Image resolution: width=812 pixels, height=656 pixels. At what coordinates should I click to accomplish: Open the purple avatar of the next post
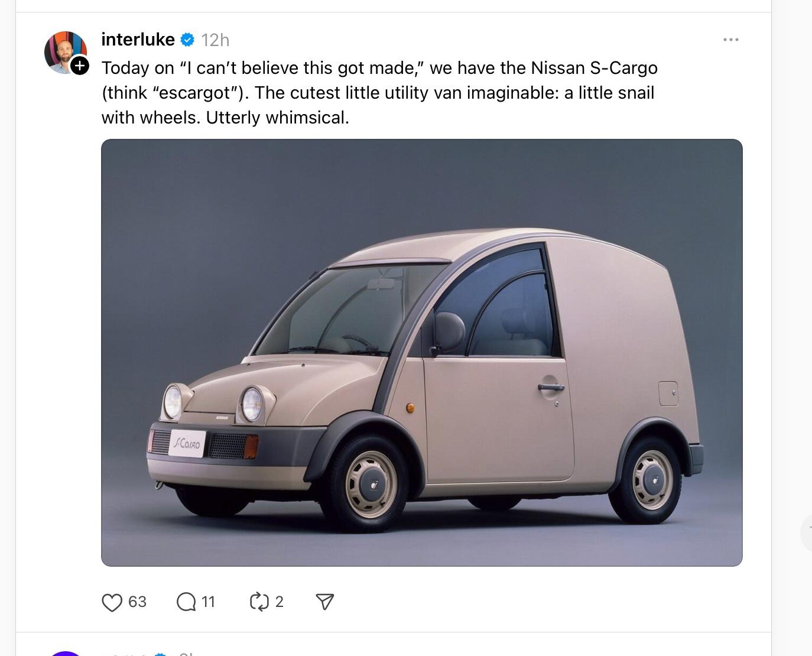point(65,654)
